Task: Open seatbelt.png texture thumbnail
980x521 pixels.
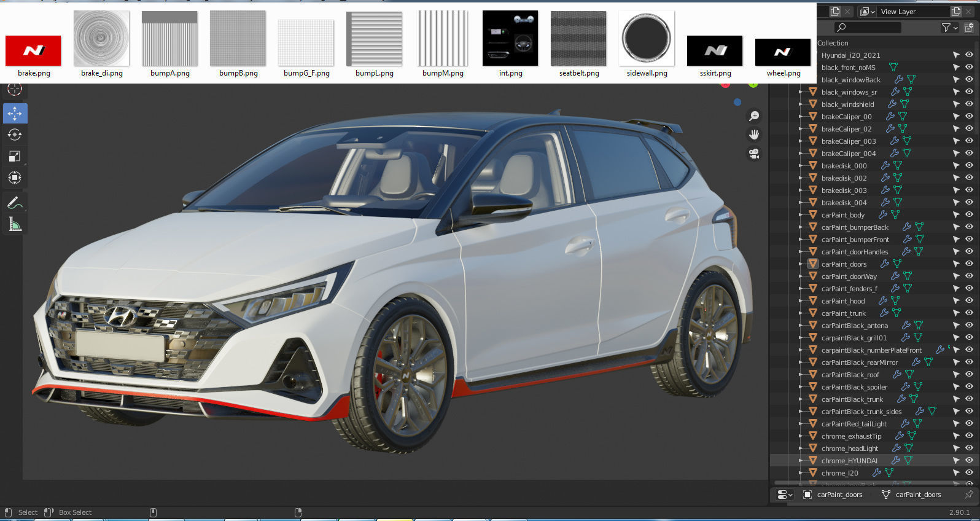Action: 578,38
